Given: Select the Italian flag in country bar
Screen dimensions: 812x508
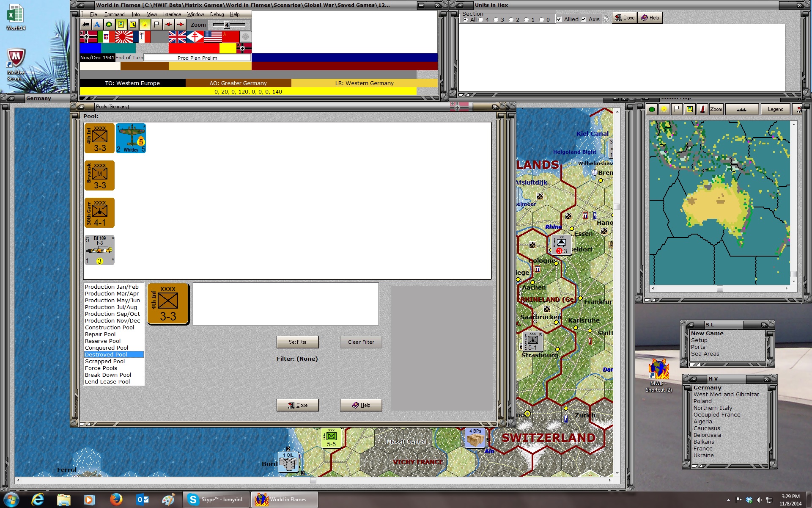Looking at the screenshot, I should [x=106, y=37].
